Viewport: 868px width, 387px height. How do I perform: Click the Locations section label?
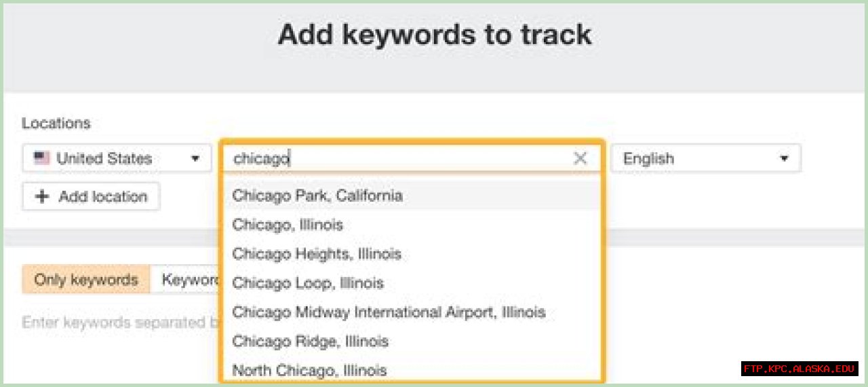56,123
